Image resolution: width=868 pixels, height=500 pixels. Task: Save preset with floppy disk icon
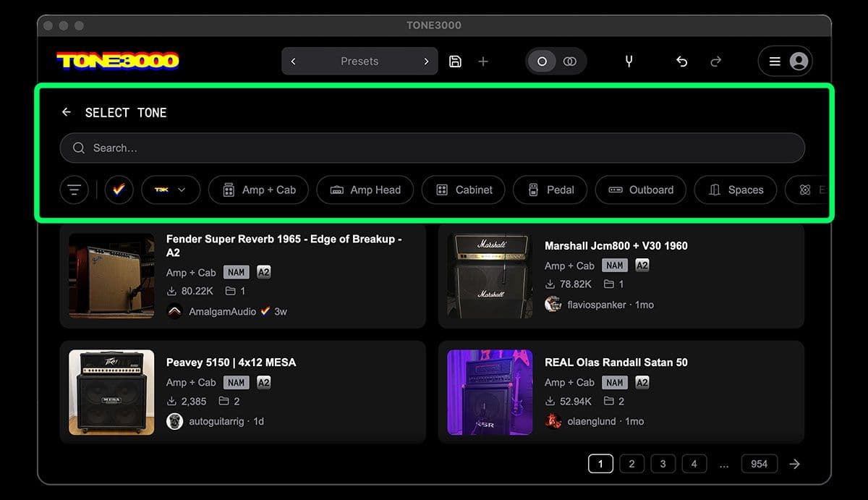coord(455,62)
